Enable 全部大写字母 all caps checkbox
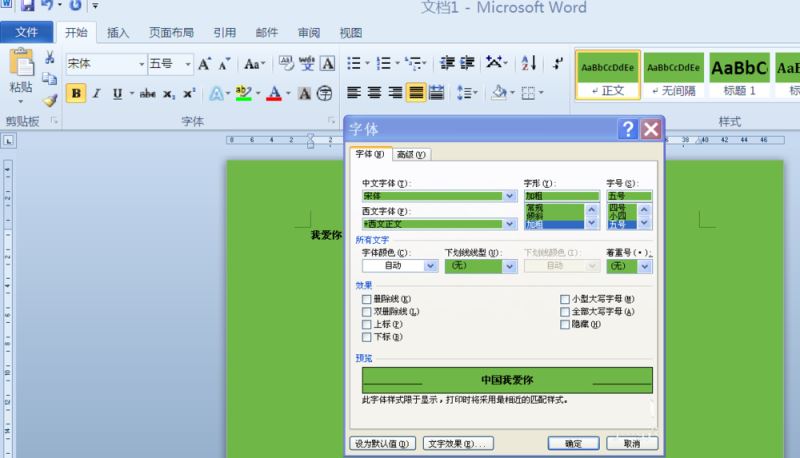Screen dimensions: 800x458 point(565,312)
